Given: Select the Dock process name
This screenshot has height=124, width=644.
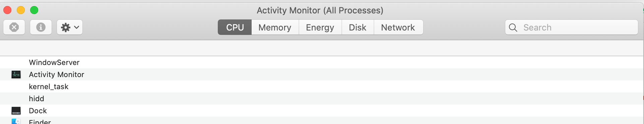Looking at the screenshot, I should (38, 111).
